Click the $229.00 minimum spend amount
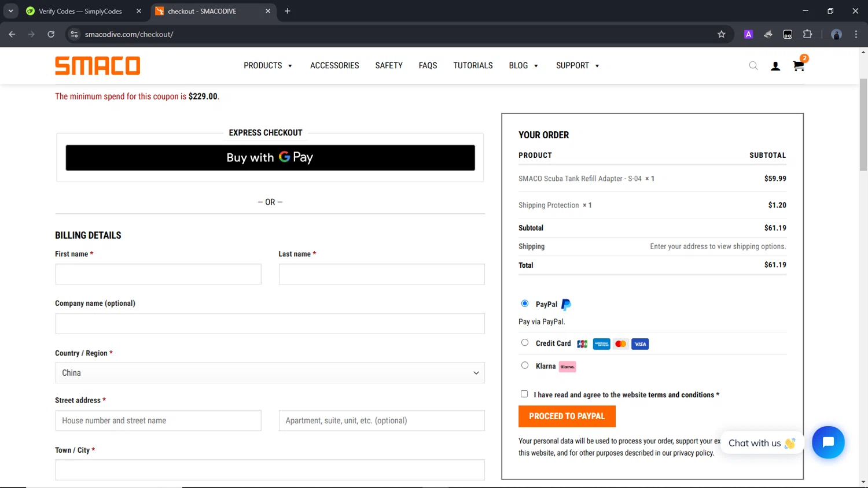Screen dimensions: 868x488 point(203,97)
